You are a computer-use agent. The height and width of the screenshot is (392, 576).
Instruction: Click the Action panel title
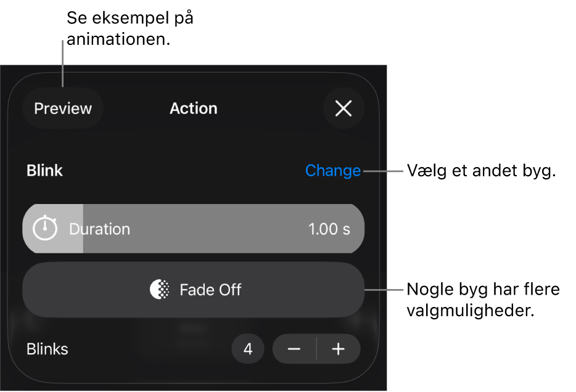coord(194,108)
